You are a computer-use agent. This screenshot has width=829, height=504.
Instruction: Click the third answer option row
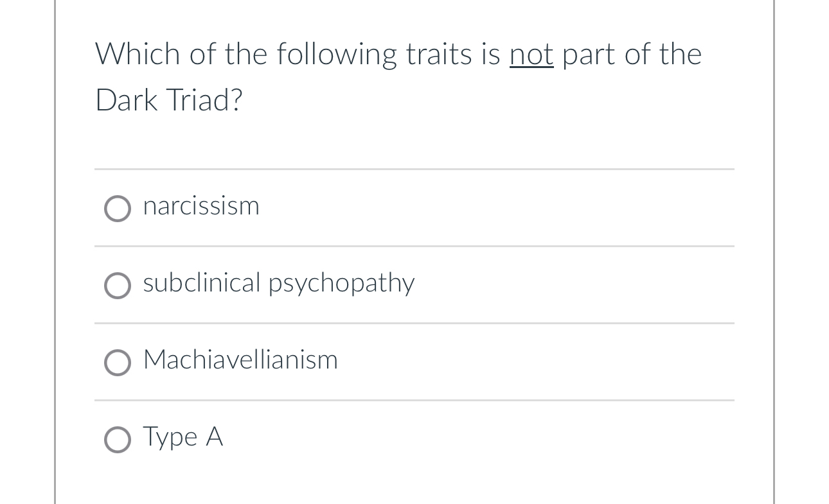[x=415, y=361]
